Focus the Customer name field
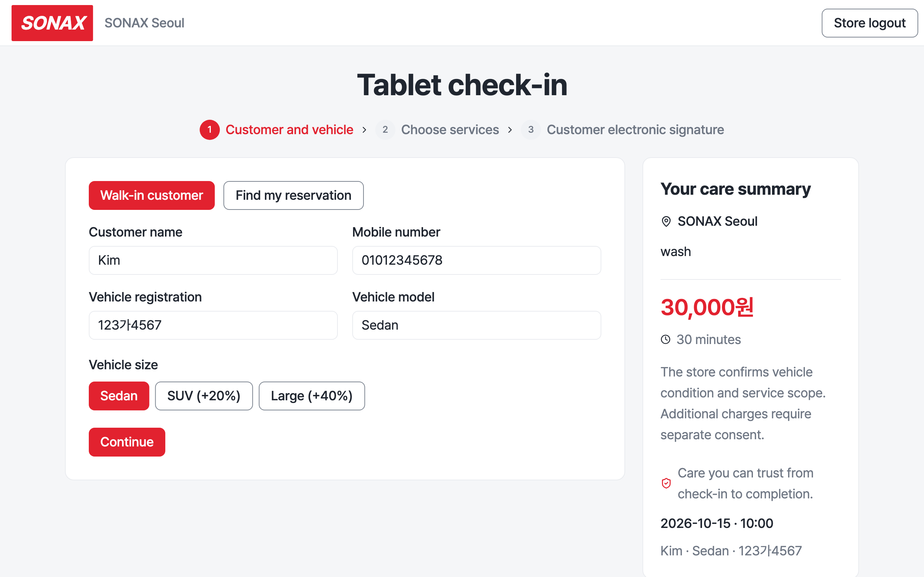Viewport: 924px width, 577px height. [213, 260]
